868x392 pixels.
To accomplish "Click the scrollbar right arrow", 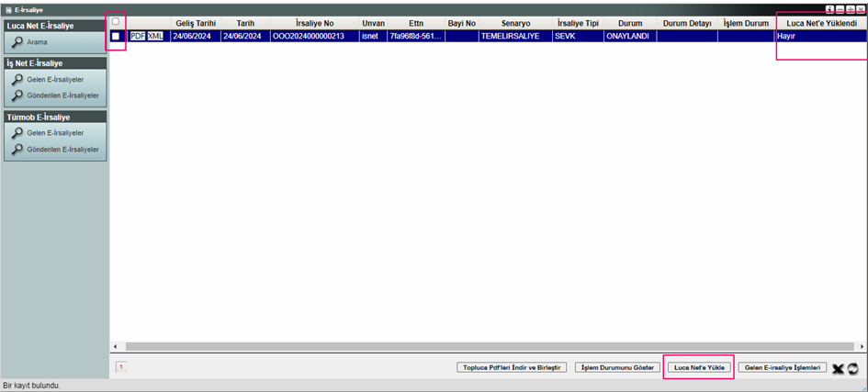I will click(x=863, y=346).
